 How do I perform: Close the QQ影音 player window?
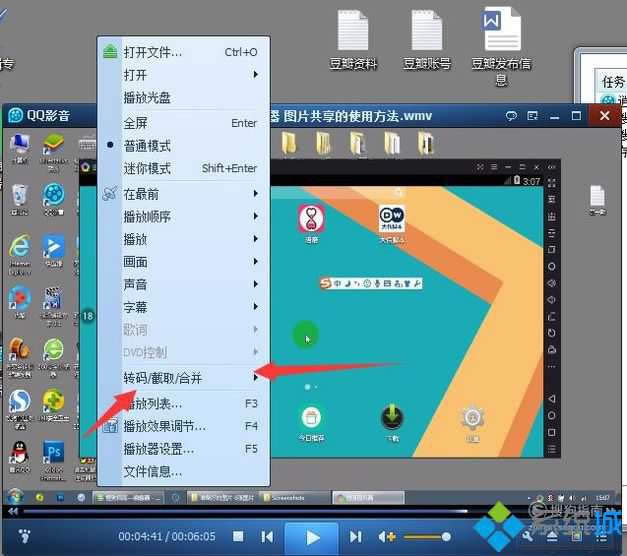(x=605, y=116)
